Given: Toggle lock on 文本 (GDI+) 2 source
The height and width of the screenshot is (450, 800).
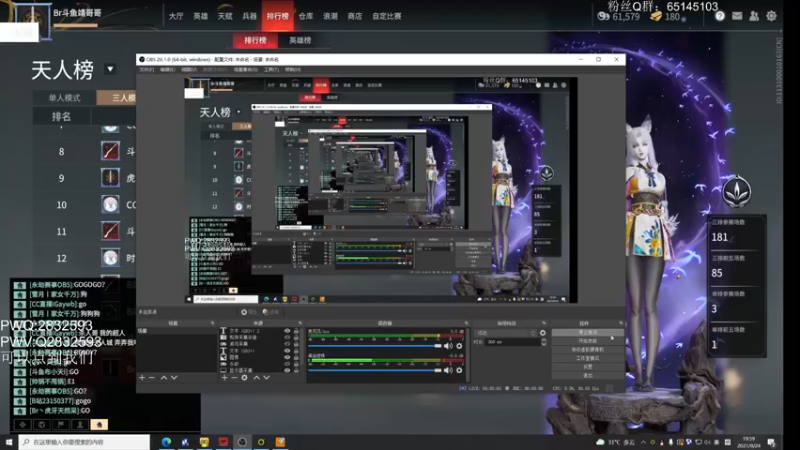Looking at the screenshot, I should 296,331.
